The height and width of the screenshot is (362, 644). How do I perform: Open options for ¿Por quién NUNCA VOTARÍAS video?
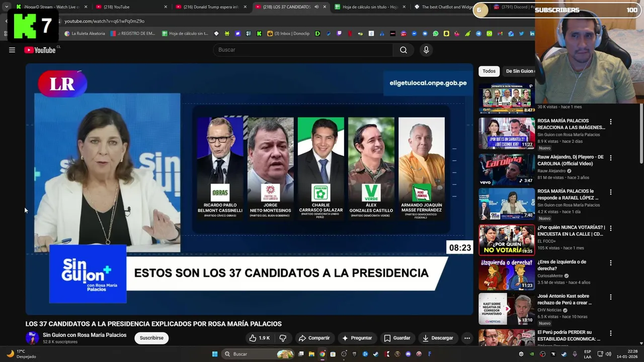click(611, 228)
